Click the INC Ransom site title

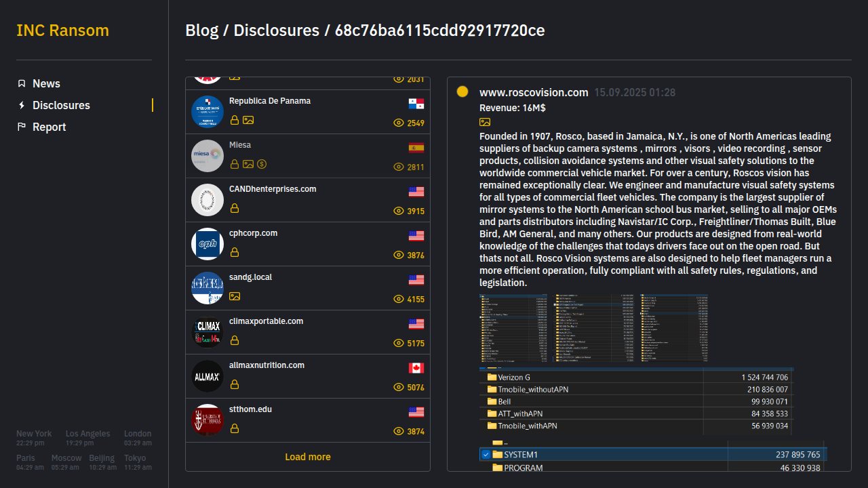tap(62, 30)
